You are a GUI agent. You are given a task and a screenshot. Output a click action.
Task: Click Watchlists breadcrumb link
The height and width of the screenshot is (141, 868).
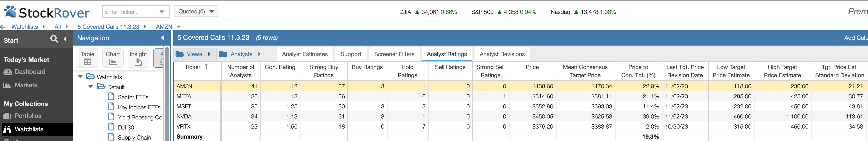[25, 27]
